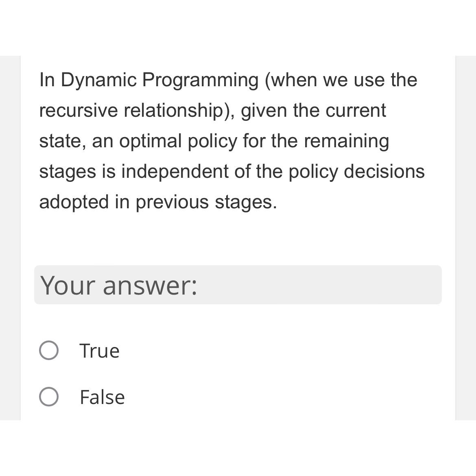Click the circle next to False
476x476 pixels.
tap(49, 396)
